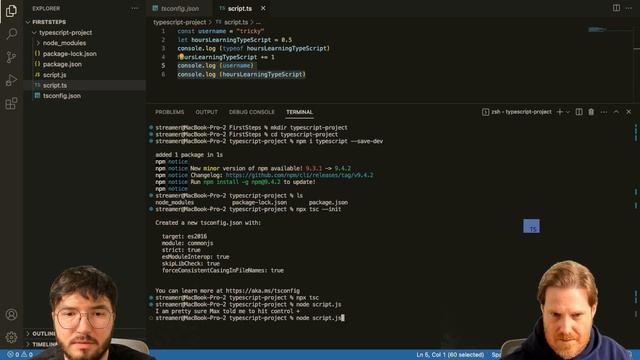Split the editor right
This screenshot has height=360, width=640.
616,8
